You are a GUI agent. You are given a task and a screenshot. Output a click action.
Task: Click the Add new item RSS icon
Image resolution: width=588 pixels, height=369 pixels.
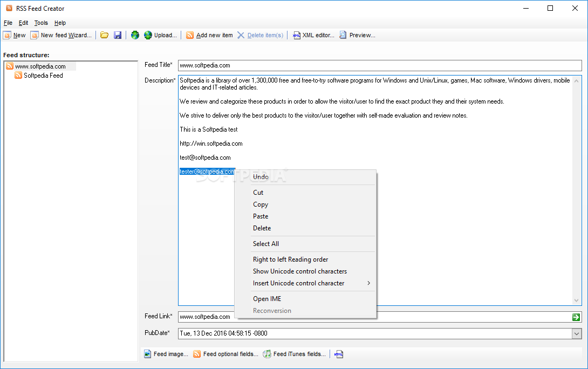190,35
